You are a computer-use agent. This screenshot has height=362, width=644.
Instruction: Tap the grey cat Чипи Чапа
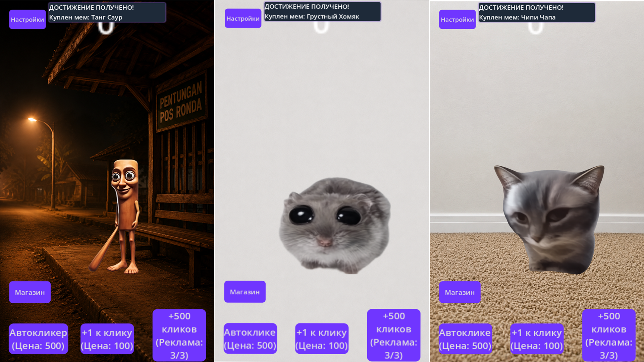(549, 220)
